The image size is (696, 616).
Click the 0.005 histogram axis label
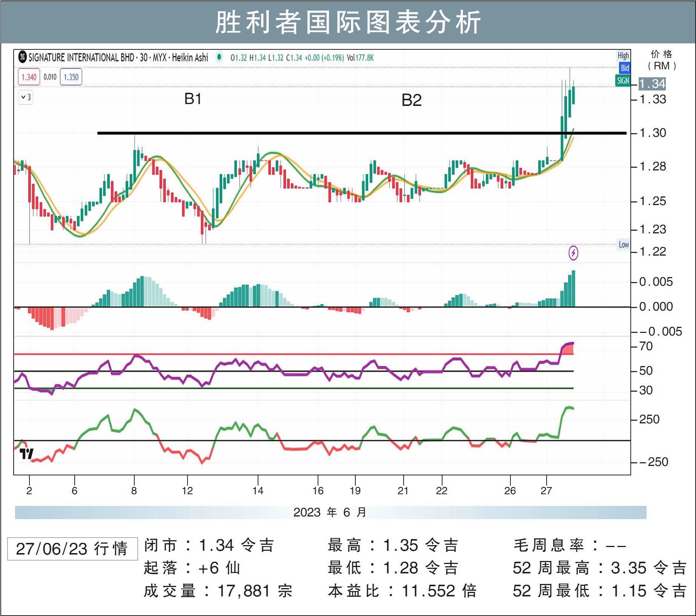[656, 282]
